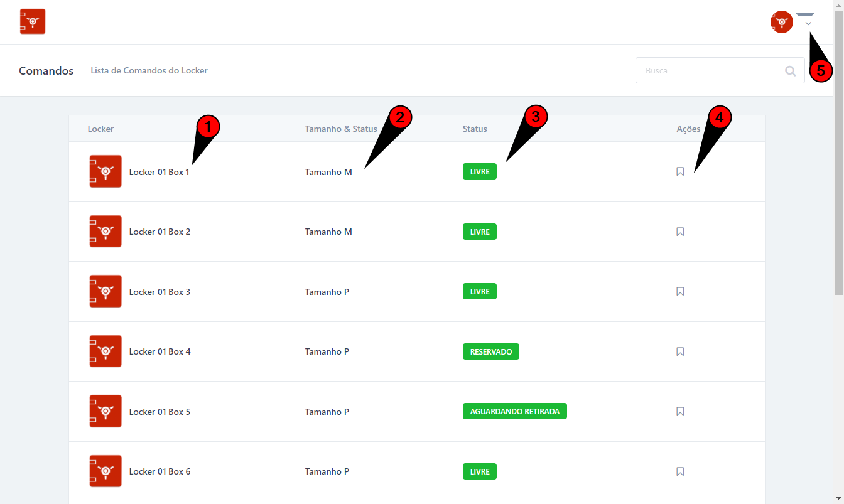This screenshot has width=844, height=504.
Task: Click the Status column header
Action: point(475,129)
